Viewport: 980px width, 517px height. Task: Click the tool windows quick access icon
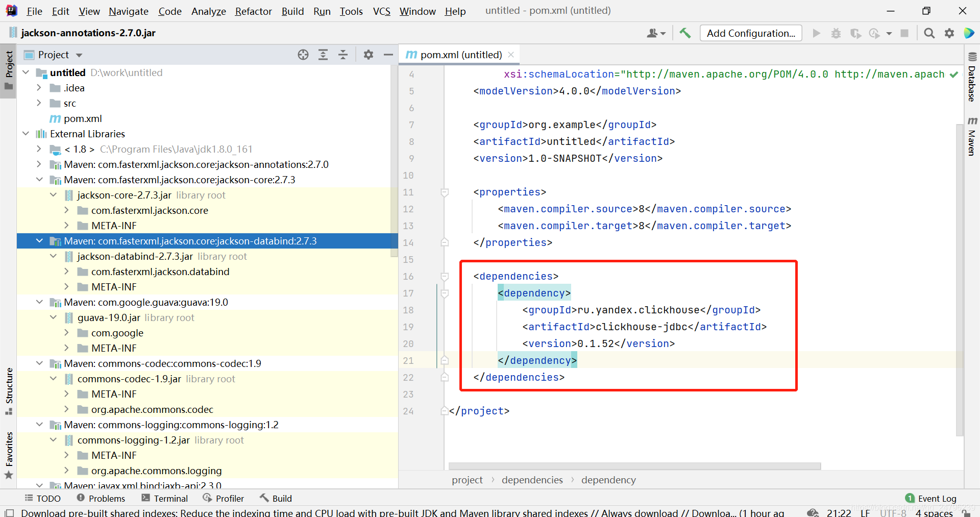9,512
